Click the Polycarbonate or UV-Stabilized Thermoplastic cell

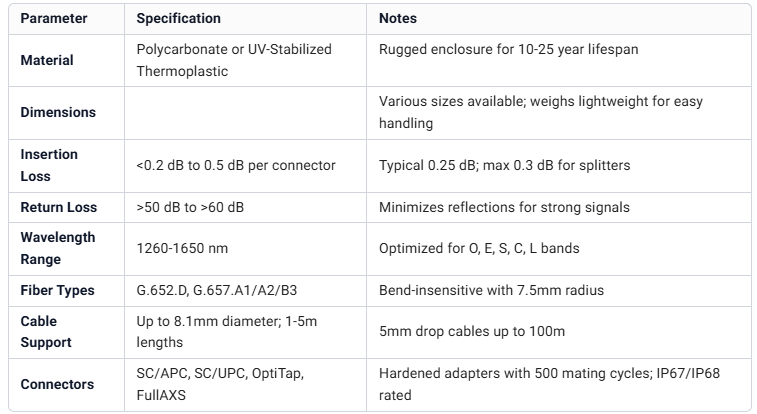click(233, 60)
